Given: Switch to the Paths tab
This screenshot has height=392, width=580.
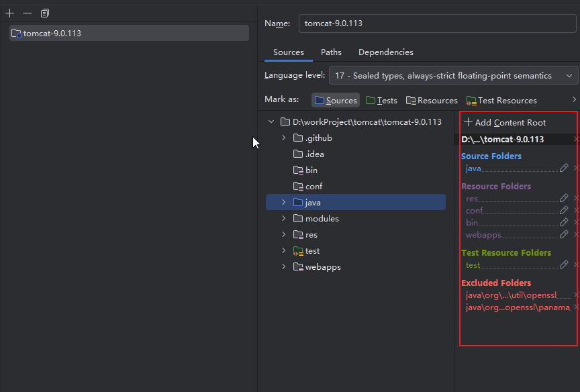Looking at the screenshot, I should pyautogui.click(x=331, y=52).
